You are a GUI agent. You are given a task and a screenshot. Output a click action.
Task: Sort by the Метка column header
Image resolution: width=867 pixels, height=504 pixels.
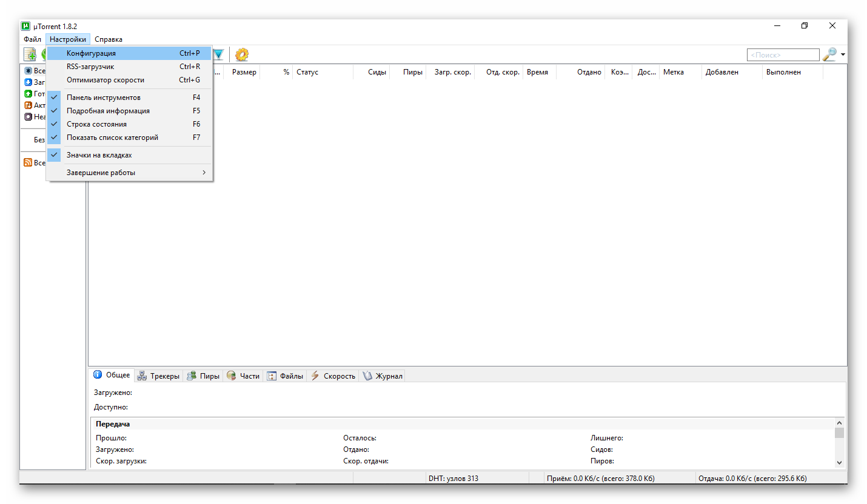680,72
